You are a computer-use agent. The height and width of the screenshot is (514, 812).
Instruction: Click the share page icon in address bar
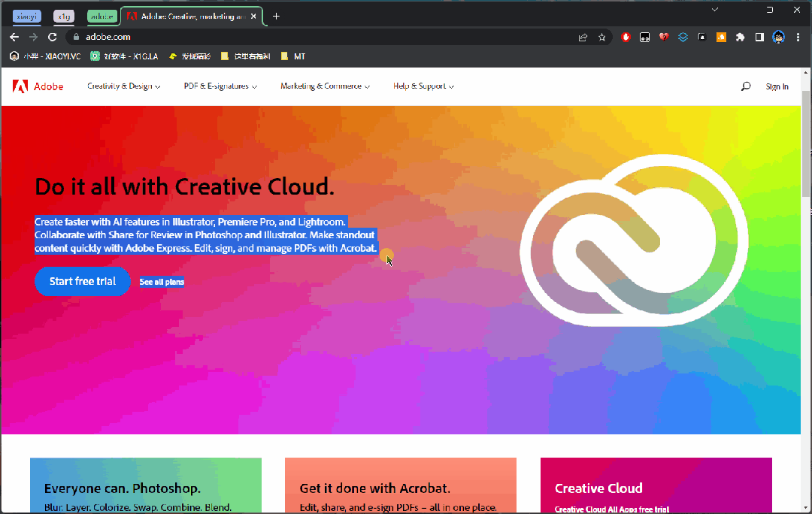coord(583,37)
